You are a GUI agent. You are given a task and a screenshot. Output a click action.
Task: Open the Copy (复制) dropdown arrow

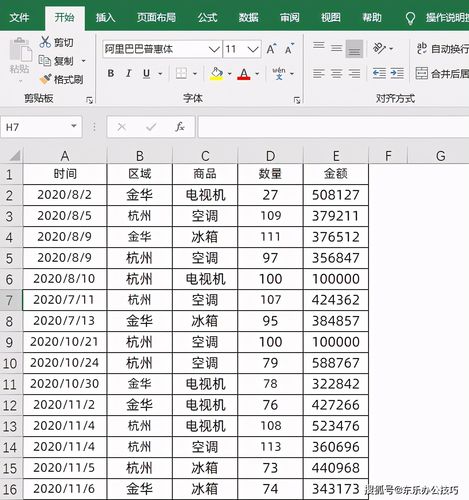[84, 61]
